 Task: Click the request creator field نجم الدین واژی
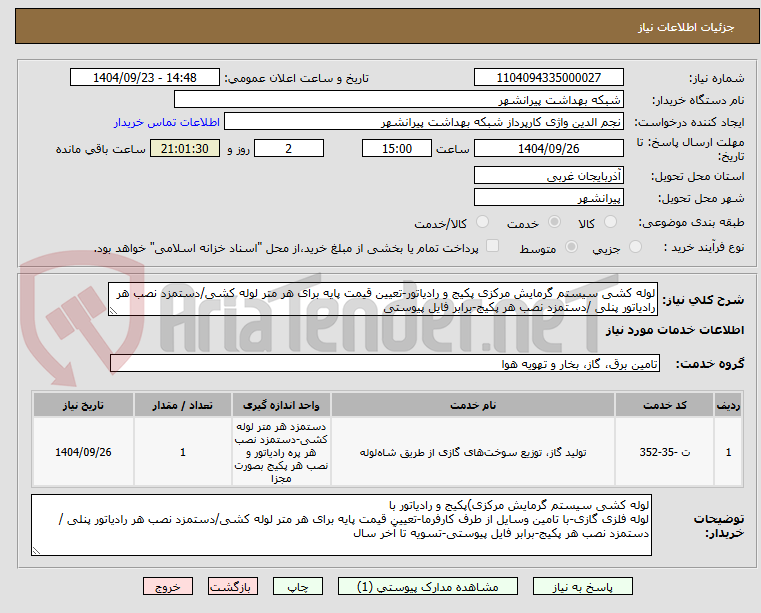(x=424, y=122)
